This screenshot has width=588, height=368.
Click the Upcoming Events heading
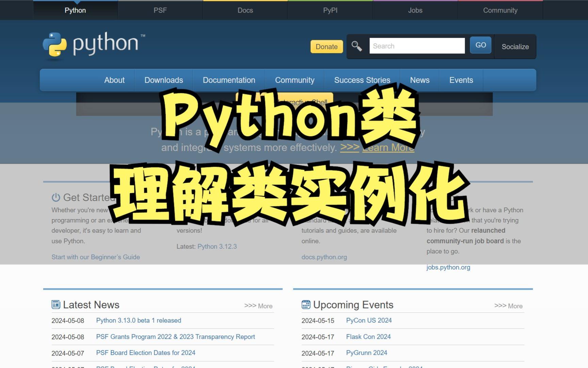tap(353, 305)
